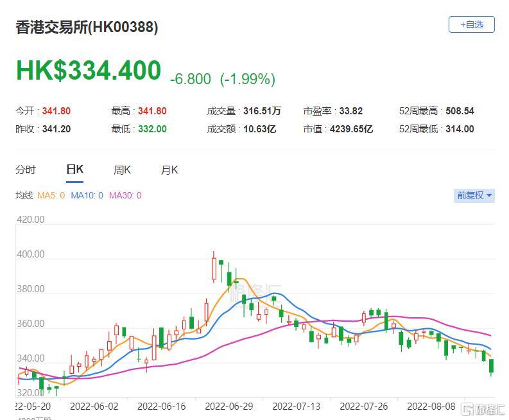Image resolution: width=509 pixels, height=420 pixels.
Task: Click 成交量 value 316.51万
Action: point(262,111)
